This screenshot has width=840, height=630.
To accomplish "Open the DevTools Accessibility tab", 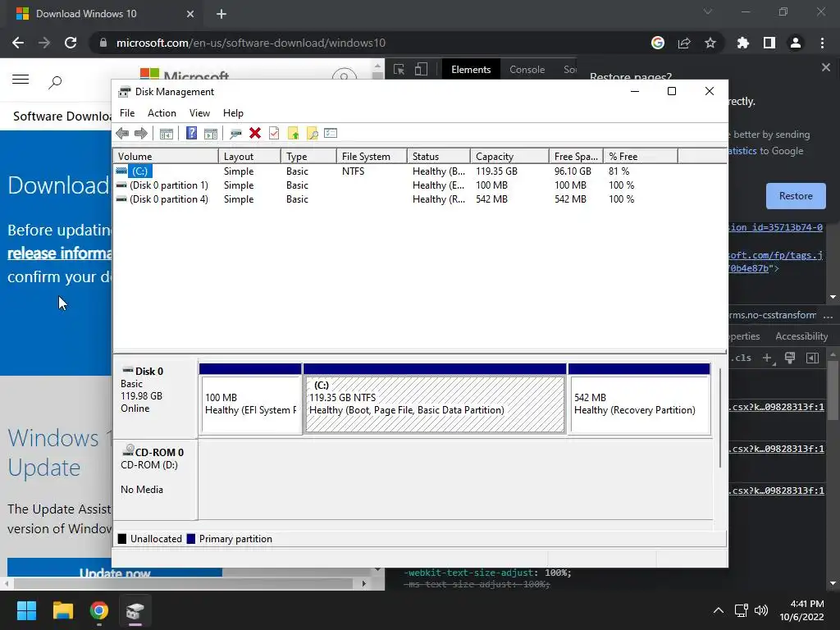I will (801, 336).
